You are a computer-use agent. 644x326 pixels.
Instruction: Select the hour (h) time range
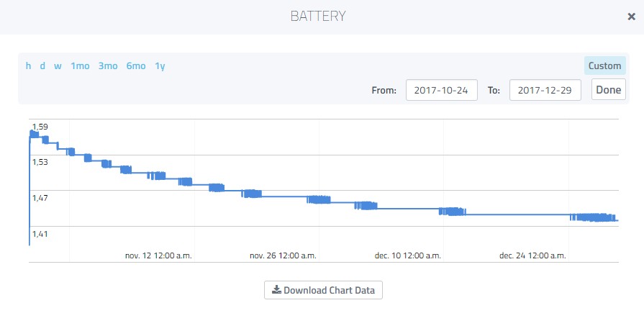pos(28,65)
